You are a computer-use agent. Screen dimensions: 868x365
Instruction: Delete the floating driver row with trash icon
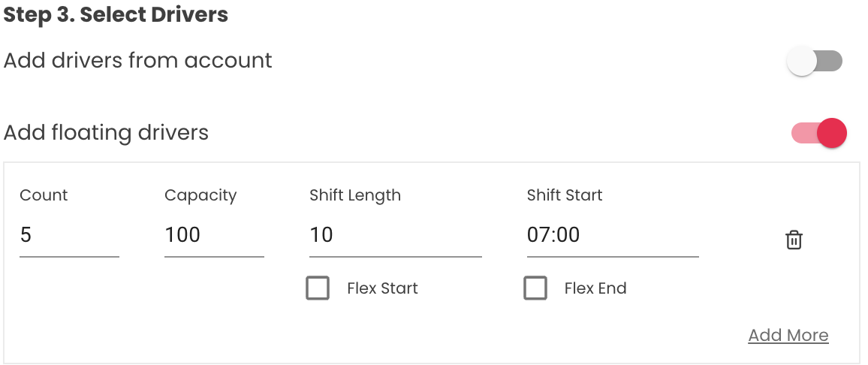[794, 240]
